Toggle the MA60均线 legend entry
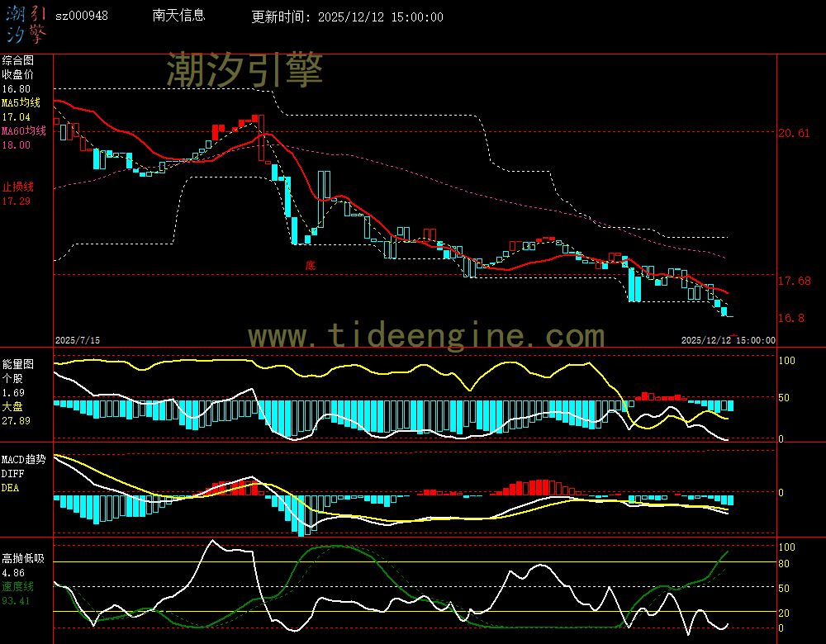826x644 pixels. click(24, 131)
